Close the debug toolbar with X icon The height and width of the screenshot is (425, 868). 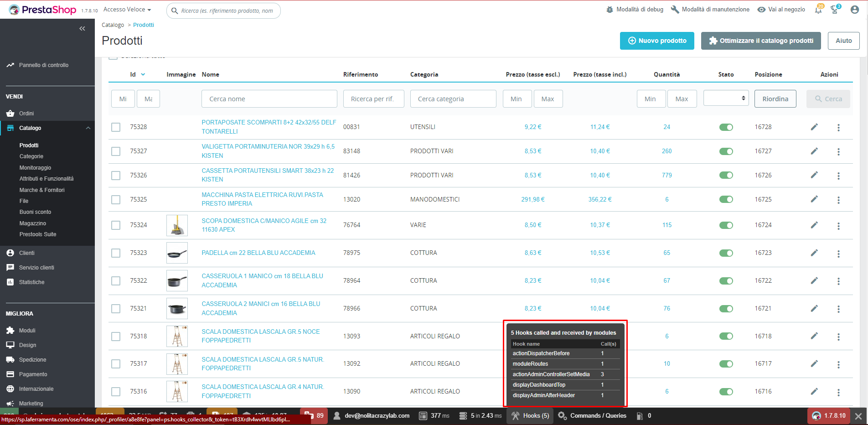click(858, 416)
